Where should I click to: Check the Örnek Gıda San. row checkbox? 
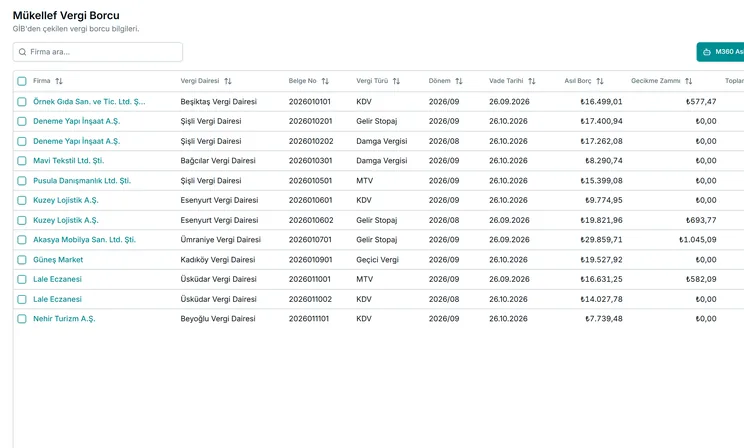click(22, 102)
